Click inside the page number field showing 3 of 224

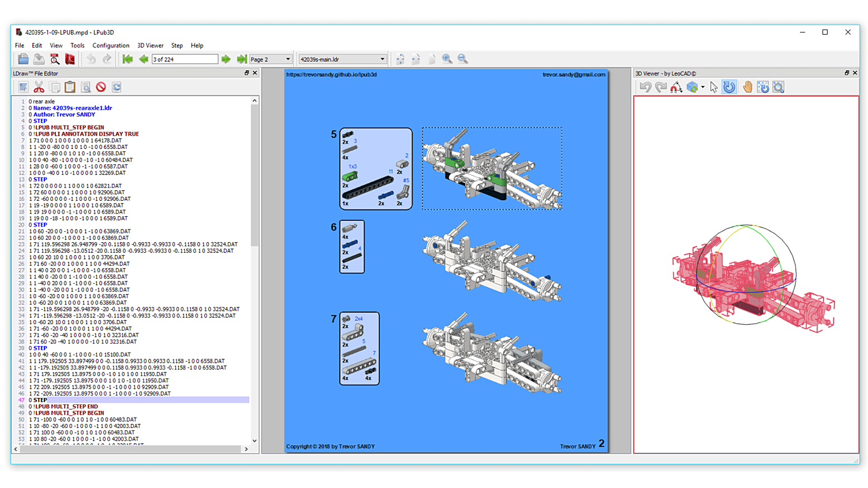click(x=185, y=59)
